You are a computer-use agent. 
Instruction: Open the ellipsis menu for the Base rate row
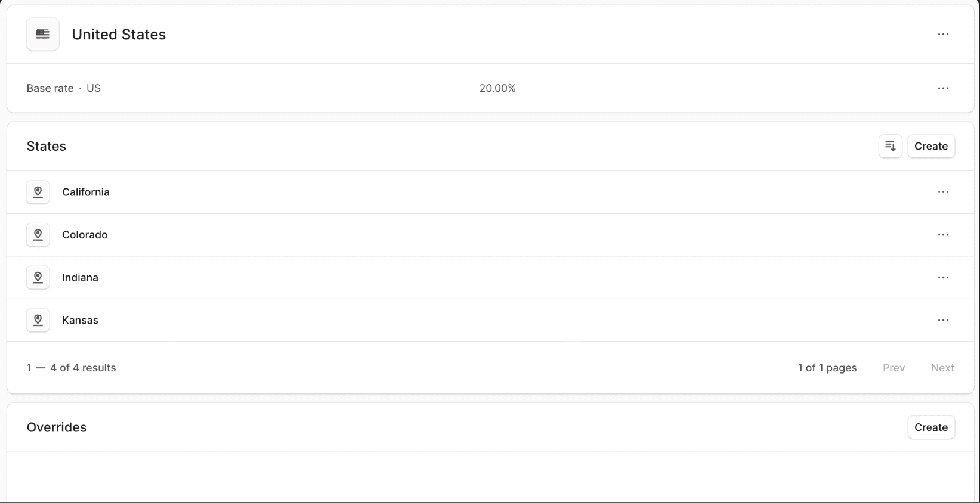pyautogui.click(x=943, y=88)
